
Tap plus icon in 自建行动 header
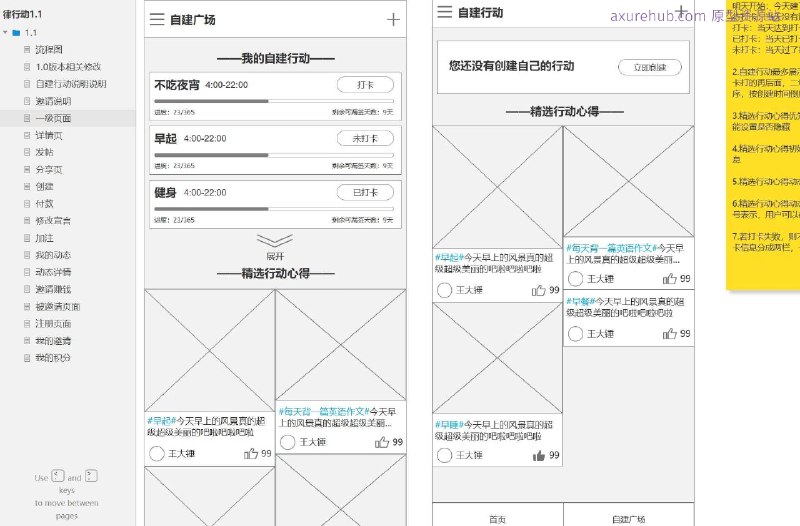tap(681, 11)
